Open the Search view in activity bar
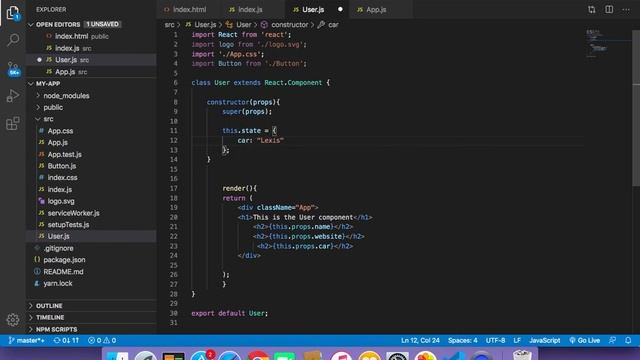Viewport: 640px width, 360px height. point(13,40)
